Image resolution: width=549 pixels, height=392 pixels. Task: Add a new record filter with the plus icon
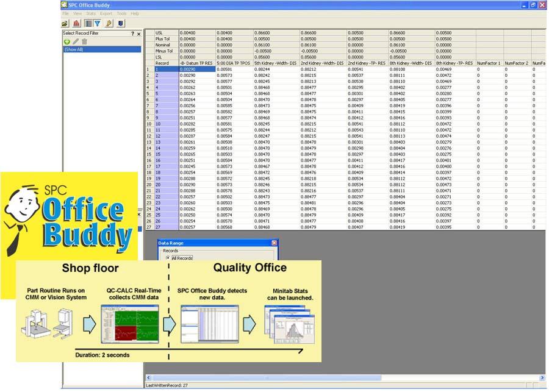67,41
